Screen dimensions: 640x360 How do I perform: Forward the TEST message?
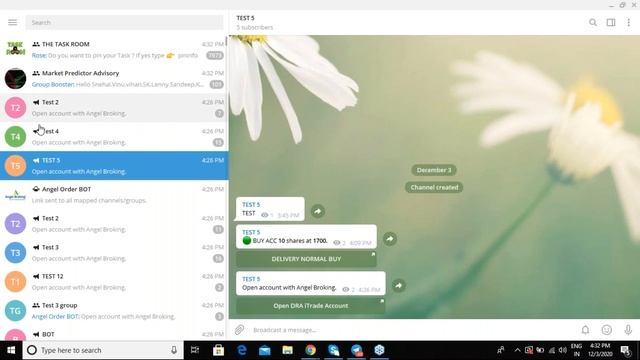(x=318, y=211)
